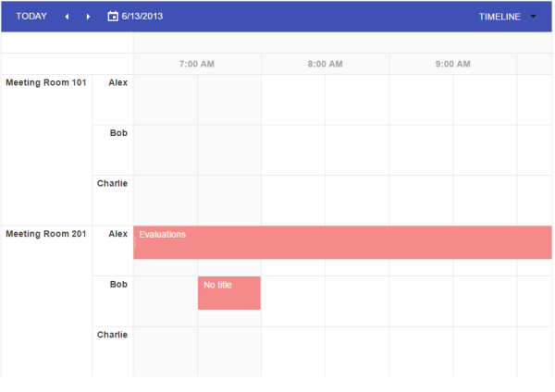Click the 9:00 AM time header

click(x=452, y=64)
